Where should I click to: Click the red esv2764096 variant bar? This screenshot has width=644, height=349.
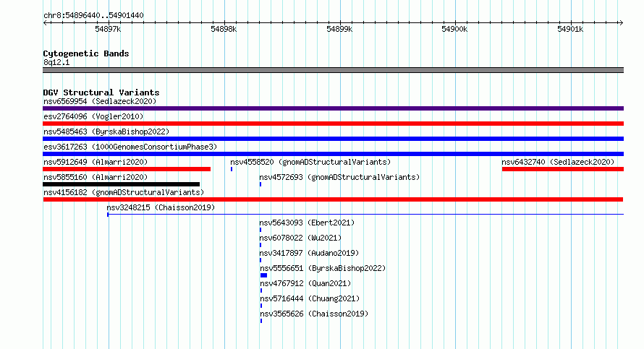(333, 124)
